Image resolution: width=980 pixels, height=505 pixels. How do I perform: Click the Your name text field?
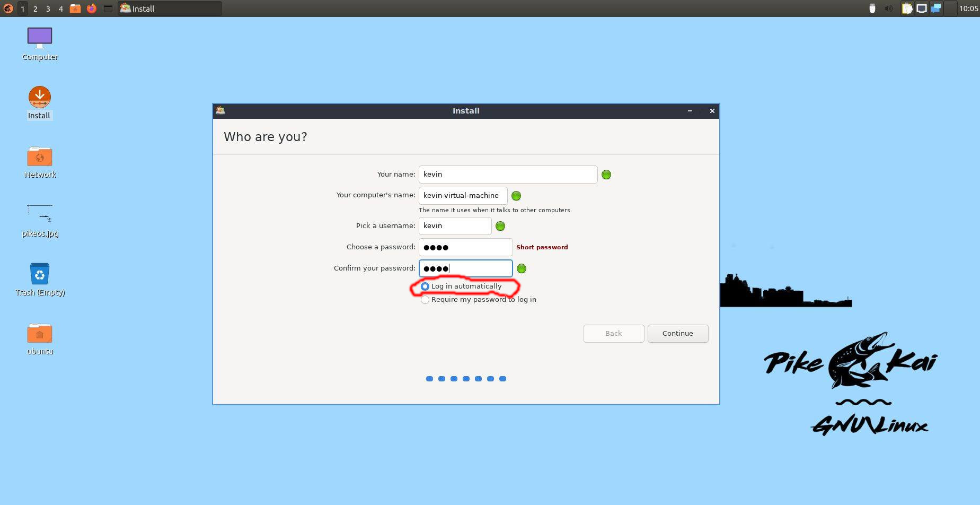click(x=508, y=175)
